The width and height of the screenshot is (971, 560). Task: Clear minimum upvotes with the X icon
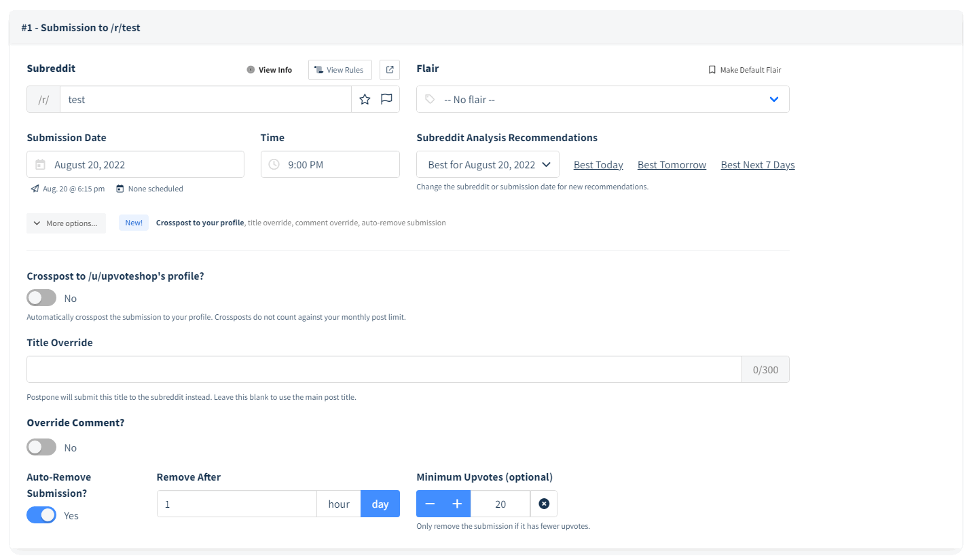(543, 504)
